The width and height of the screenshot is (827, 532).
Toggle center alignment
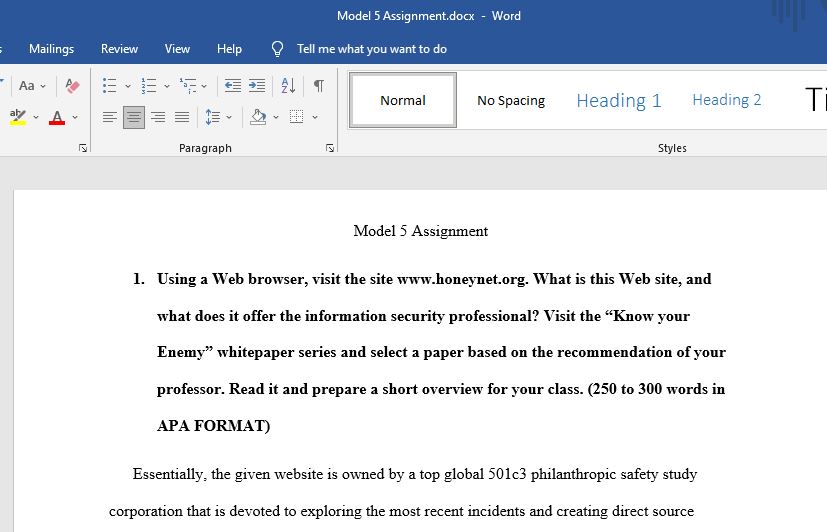coord(134,117)
